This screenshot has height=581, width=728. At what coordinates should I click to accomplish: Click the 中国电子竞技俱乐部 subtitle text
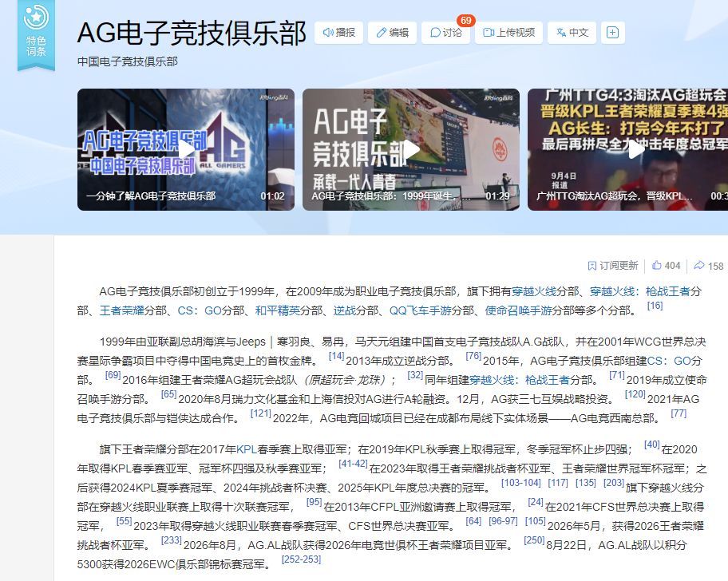(128, 61)
